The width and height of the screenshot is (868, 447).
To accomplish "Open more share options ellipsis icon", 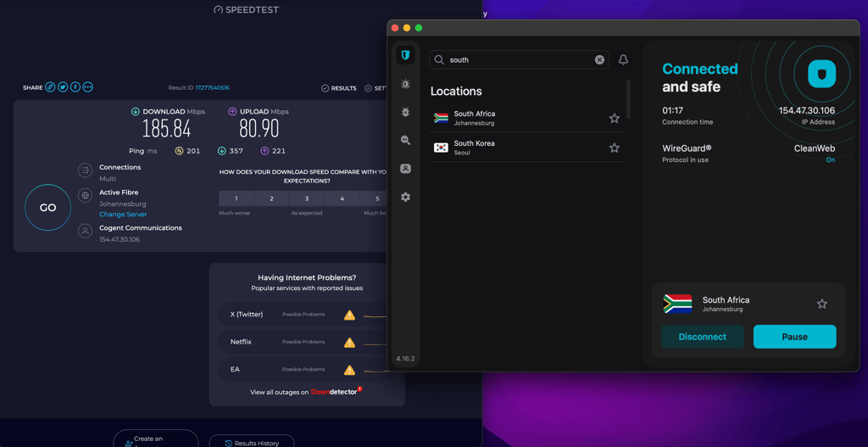I will 87,87.
